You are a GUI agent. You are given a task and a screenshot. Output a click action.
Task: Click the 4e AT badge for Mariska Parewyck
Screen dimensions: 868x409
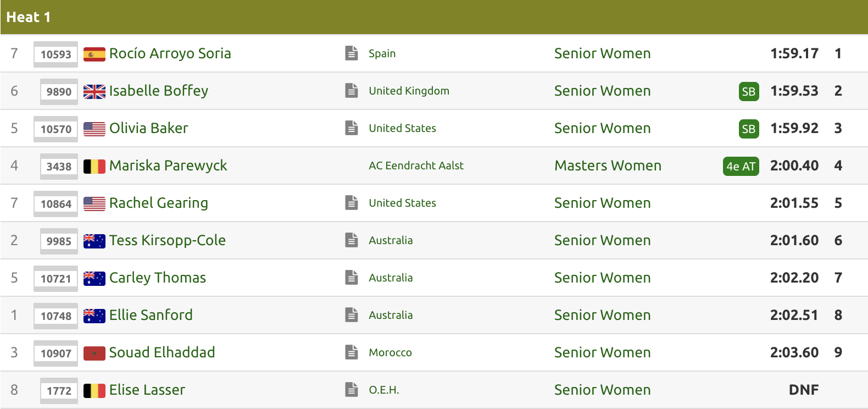(741, 166)
